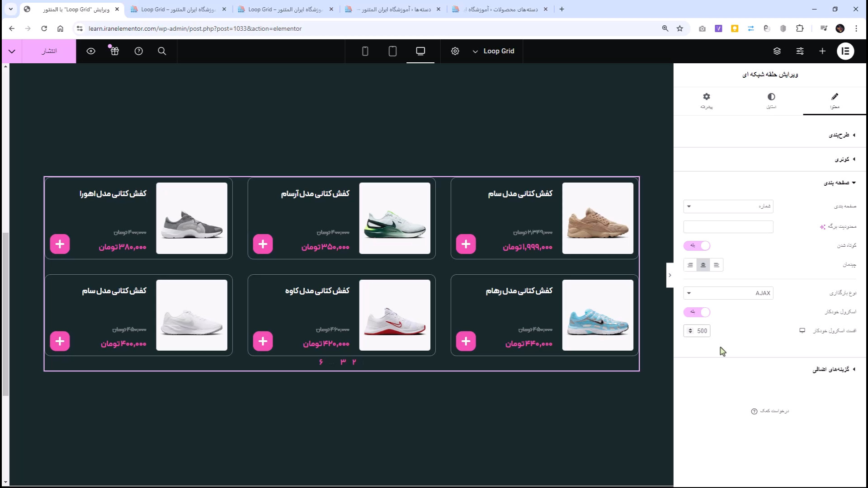
Task: Expand the کوئری settings section
Action: coord(844,159)
